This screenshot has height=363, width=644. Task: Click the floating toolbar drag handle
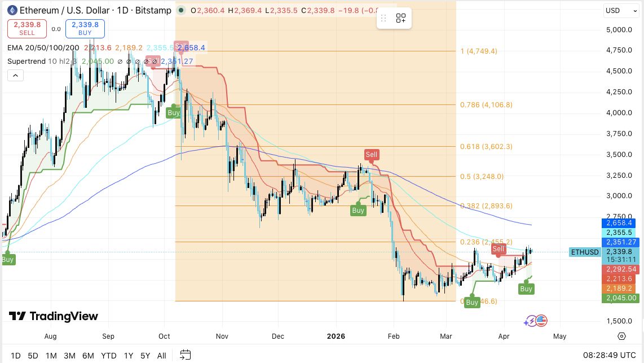[x=383, y=18]
